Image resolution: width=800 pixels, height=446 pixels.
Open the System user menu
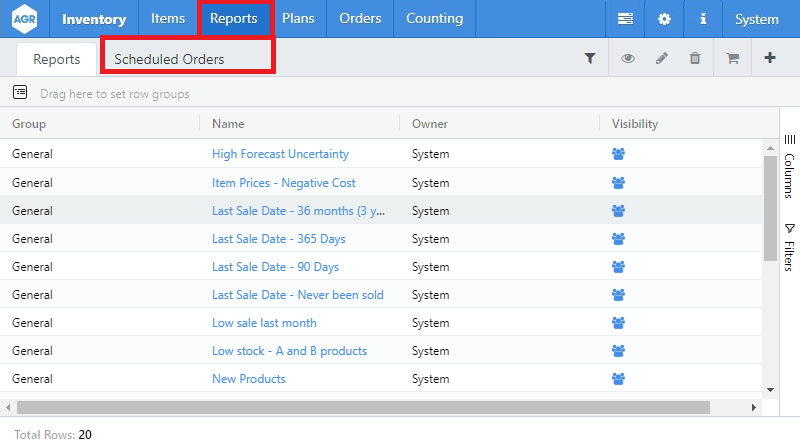756,19
